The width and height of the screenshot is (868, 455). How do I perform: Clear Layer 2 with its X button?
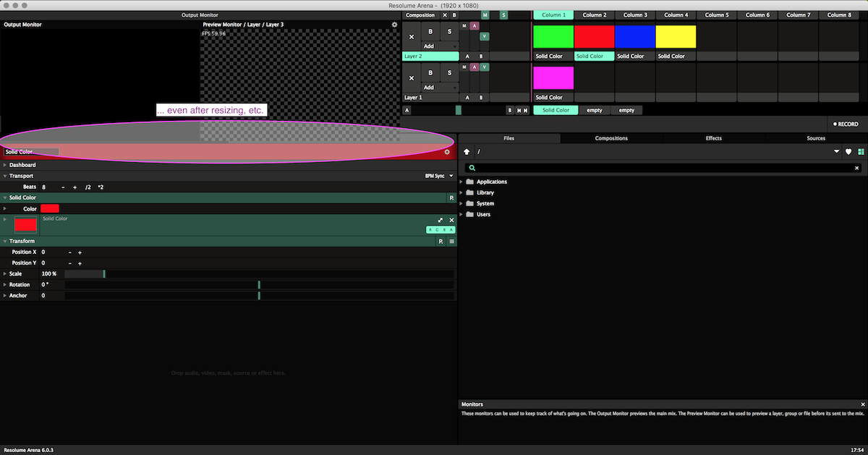click(412, 36)
